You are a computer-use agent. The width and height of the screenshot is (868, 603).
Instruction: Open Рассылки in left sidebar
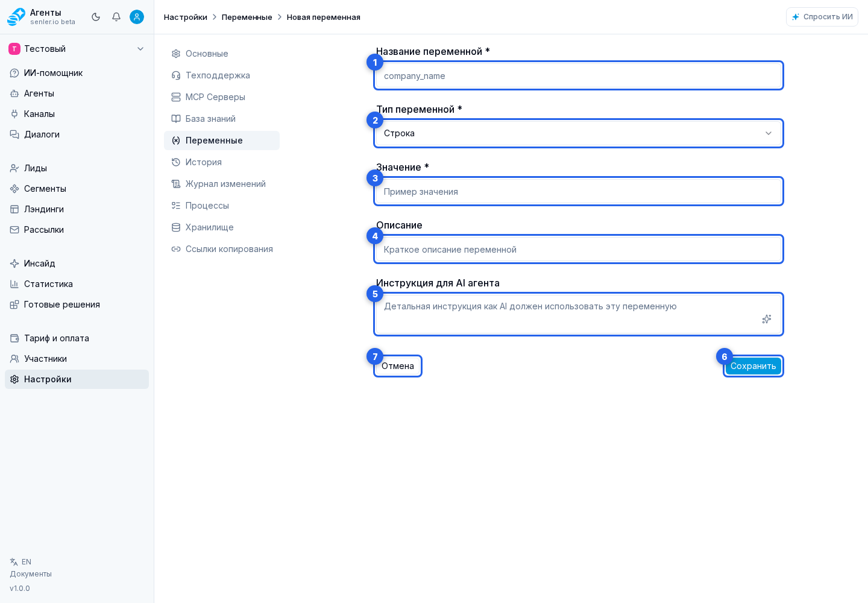77,230
